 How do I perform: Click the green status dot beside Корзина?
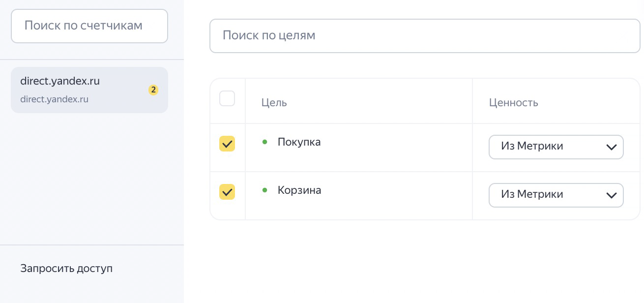point(265,190)
